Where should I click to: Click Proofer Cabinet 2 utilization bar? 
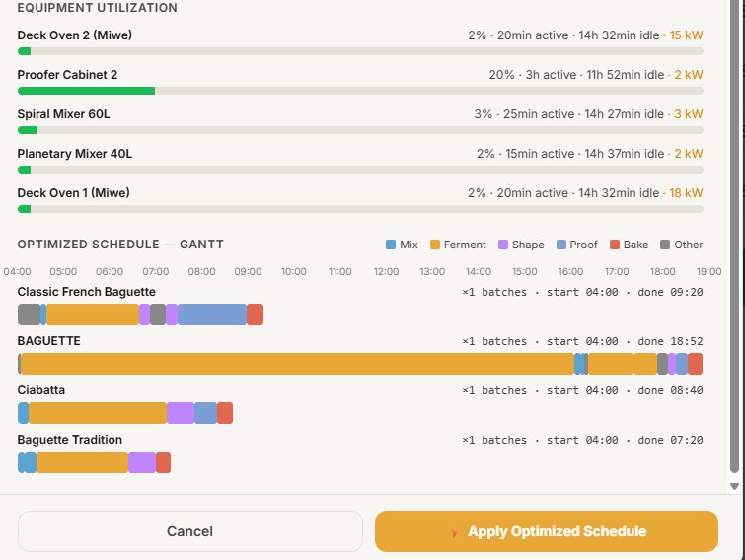pos(360,91)
